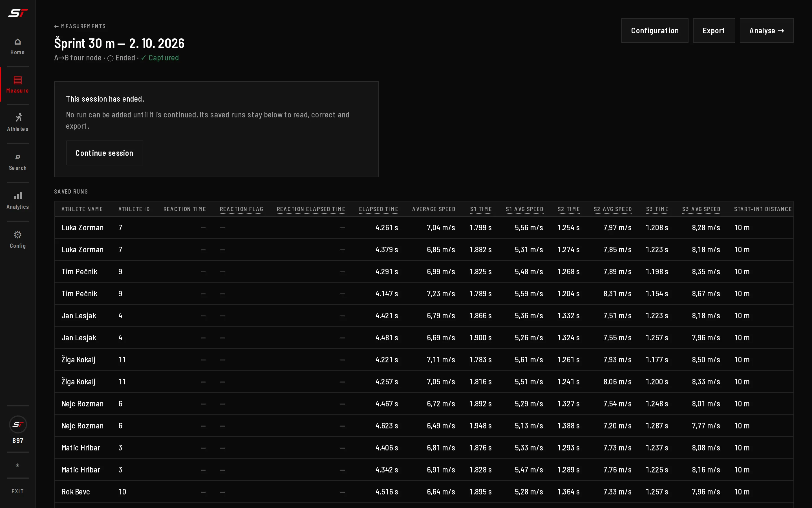
Task: Click Nejc Rozman's 7,77 m/s S3 speed
Action: pos(706,426)
